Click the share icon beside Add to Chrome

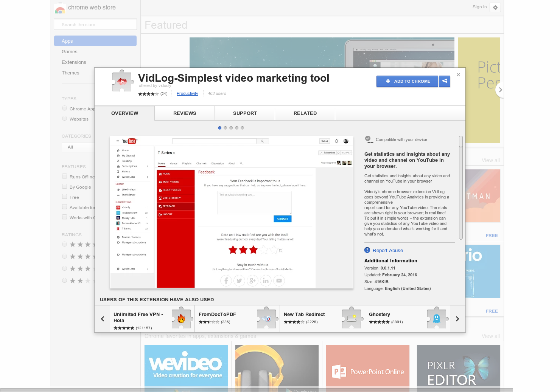click(x=445, y=81)
